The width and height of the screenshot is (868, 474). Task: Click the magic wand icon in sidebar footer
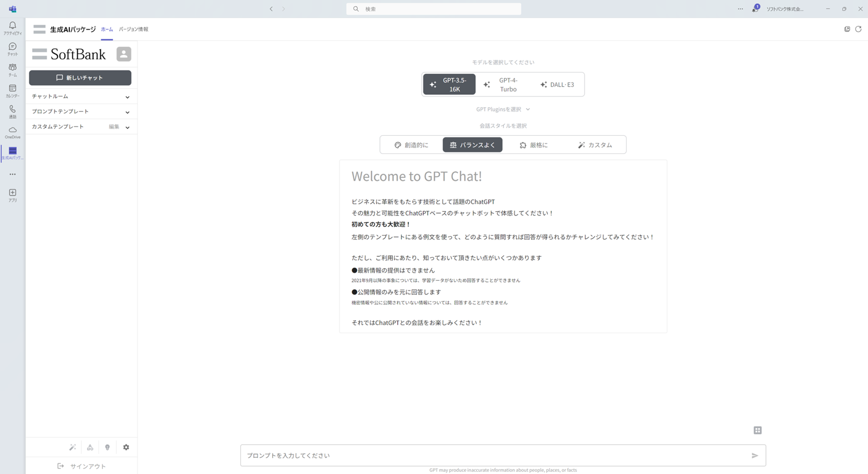(x=72, y=447)
